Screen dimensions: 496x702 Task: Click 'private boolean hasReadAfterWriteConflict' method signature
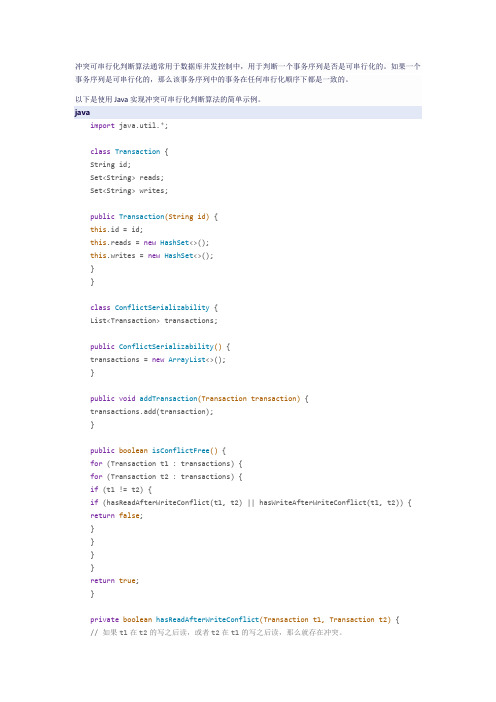tap(244, 620)
